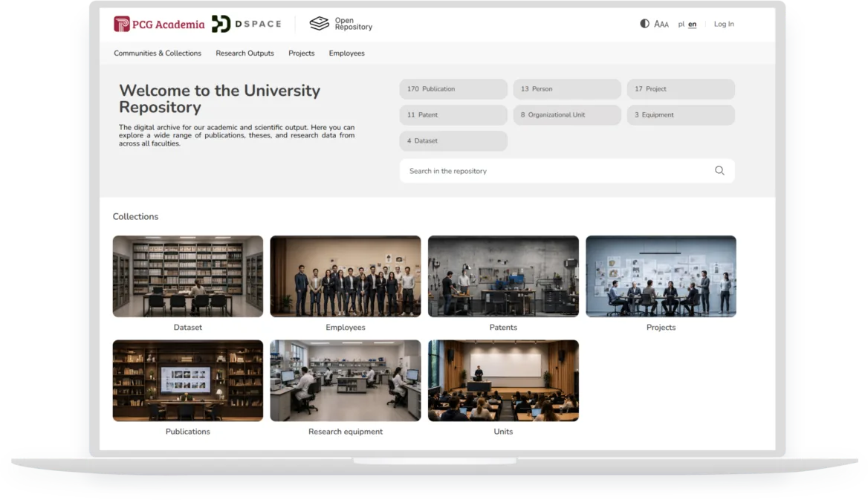Click the DSpace logo
The image size is (868, 500).
coord(246,24)
